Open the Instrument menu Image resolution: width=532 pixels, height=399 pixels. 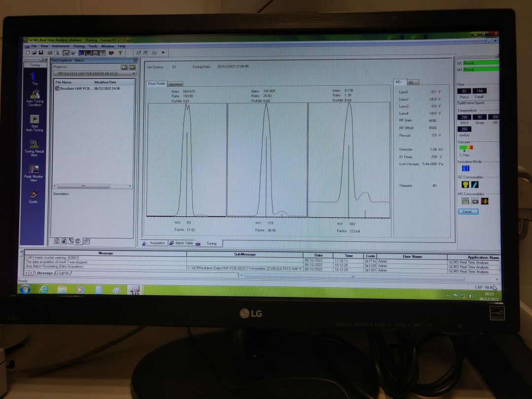(x=61, y=46)
